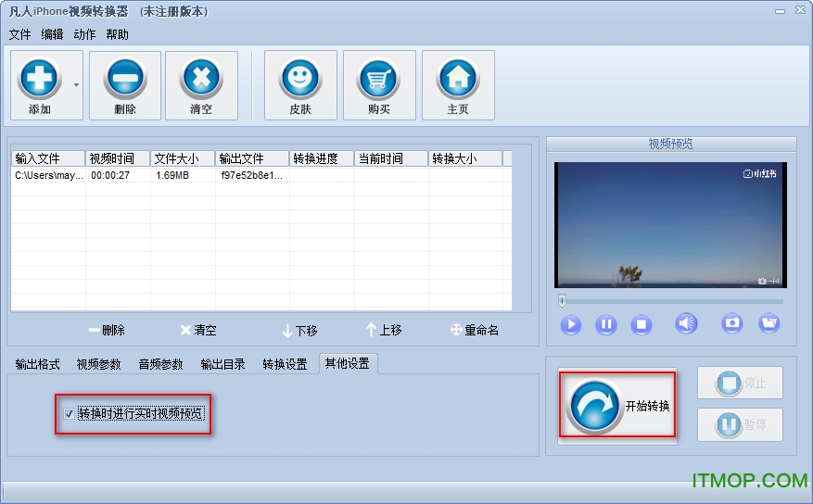Mute the preview with speaker icon
813x504 pixels.
click(686, 323)
